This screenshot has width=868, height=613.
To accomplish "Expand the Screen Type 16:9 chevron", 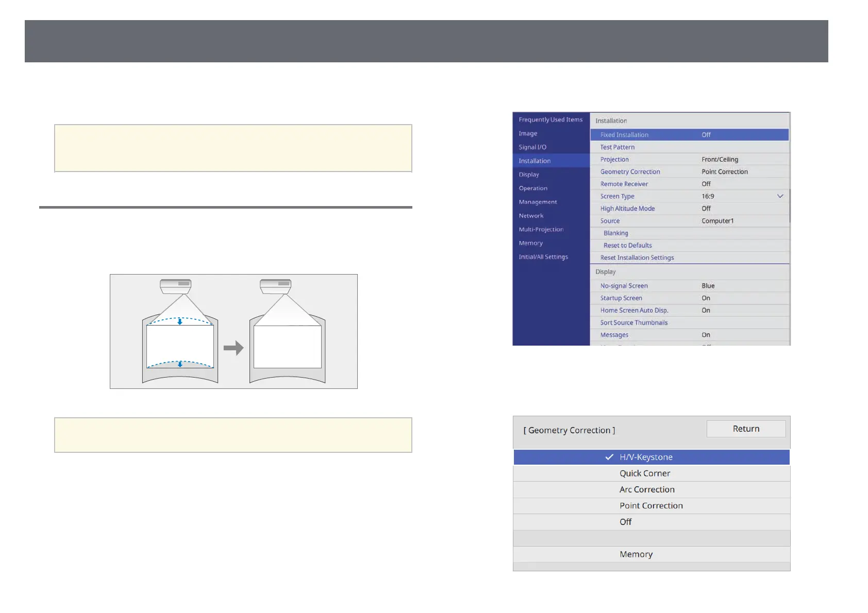I will click(780, 196).
